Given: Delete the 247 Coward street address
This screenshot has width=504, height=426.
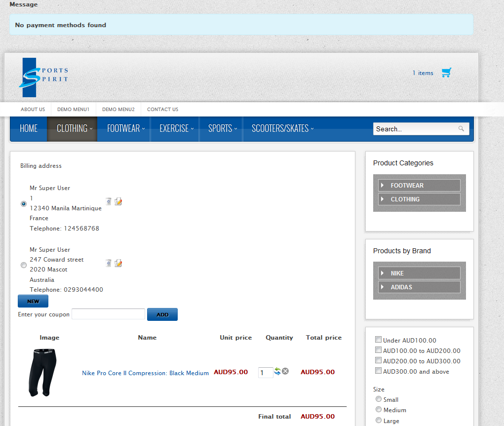Looking at the screenshot, I should pyautogui.click(x=109, y=263).
